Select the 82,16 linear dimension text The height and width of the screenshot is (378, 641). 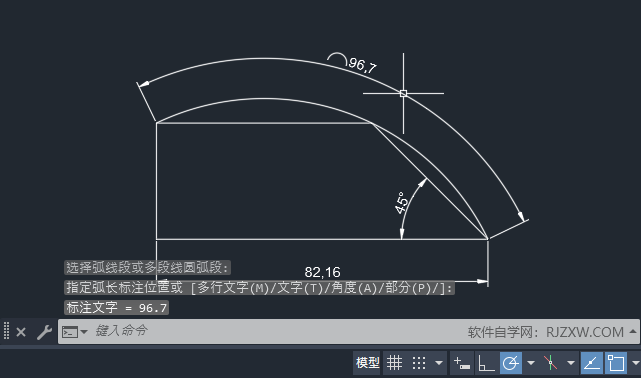(322, 272)
